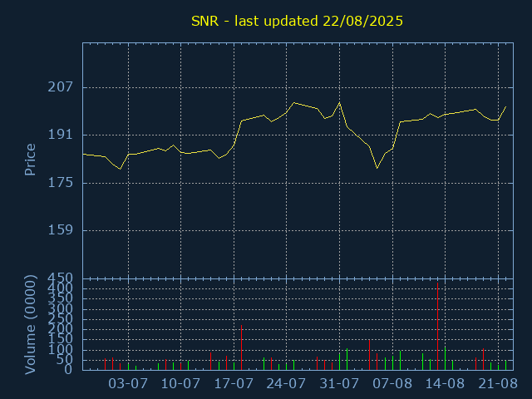Screen dimensions: 532x399
Task: Click the 'Volume (0000)' axis title
Action: click(x=30, y=325)
